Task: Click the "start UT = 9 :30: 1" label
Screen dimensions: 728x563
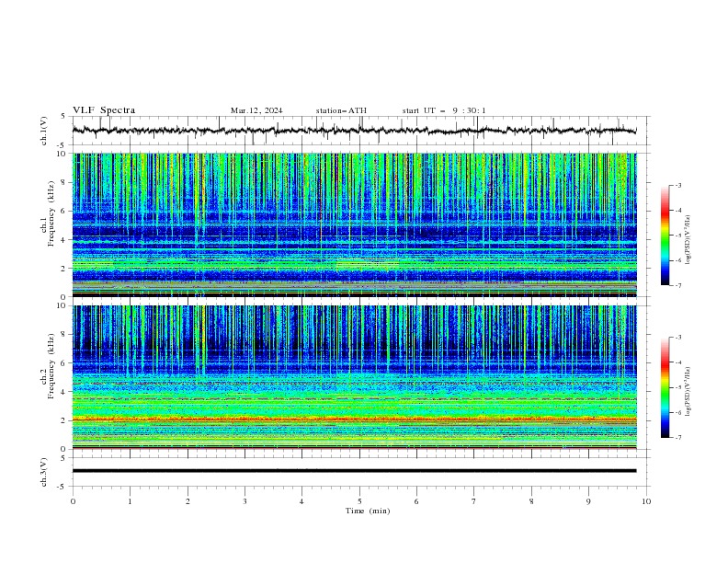Action: click(444, 110)
